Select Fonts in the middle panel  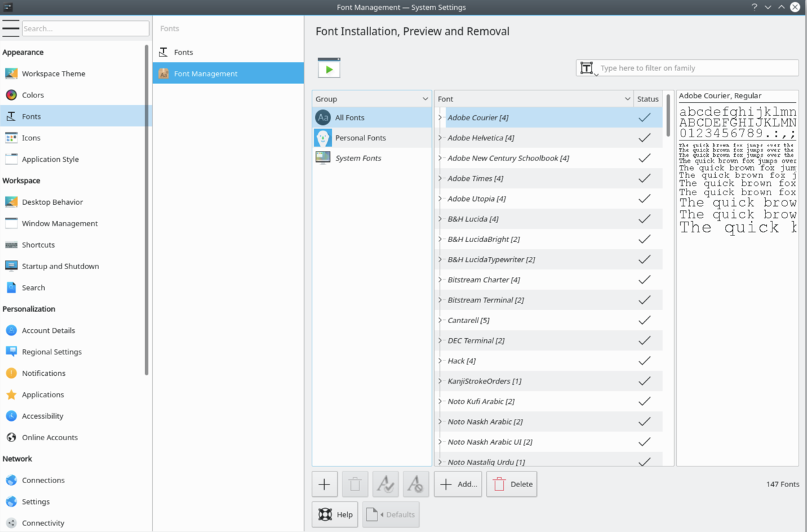pos(228,52)
